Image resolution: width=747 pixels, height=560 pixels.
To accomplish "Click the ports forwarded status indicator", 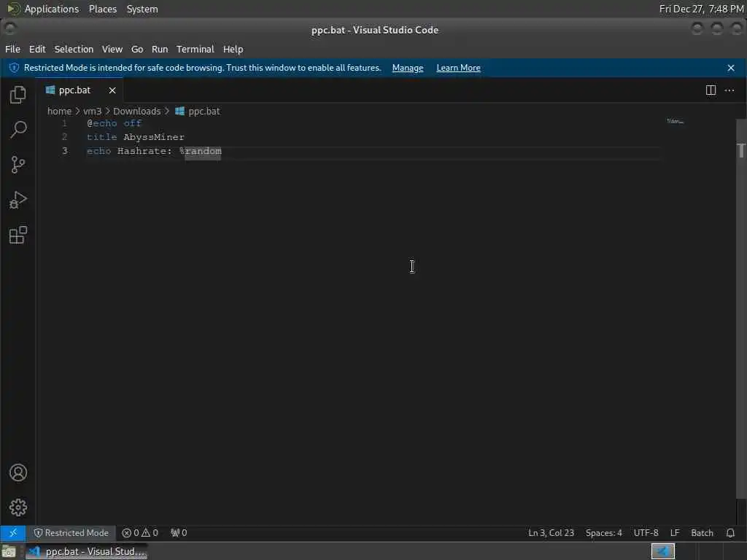I will tap(179, 533).
